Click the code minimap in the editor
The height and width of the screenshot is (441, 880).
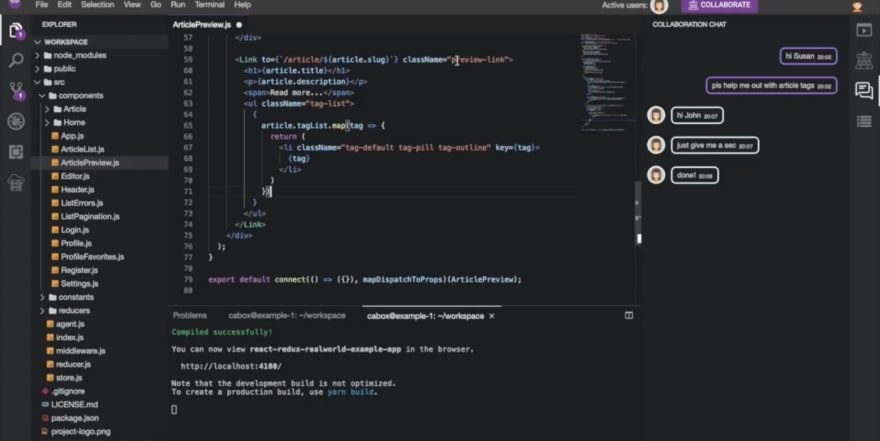606,82
